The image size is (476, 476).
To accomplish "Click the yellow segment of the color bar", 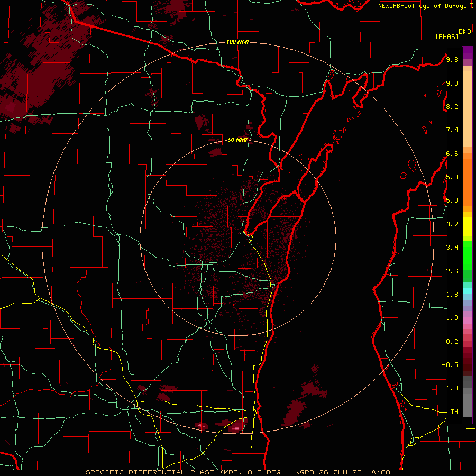I will 467,226.
